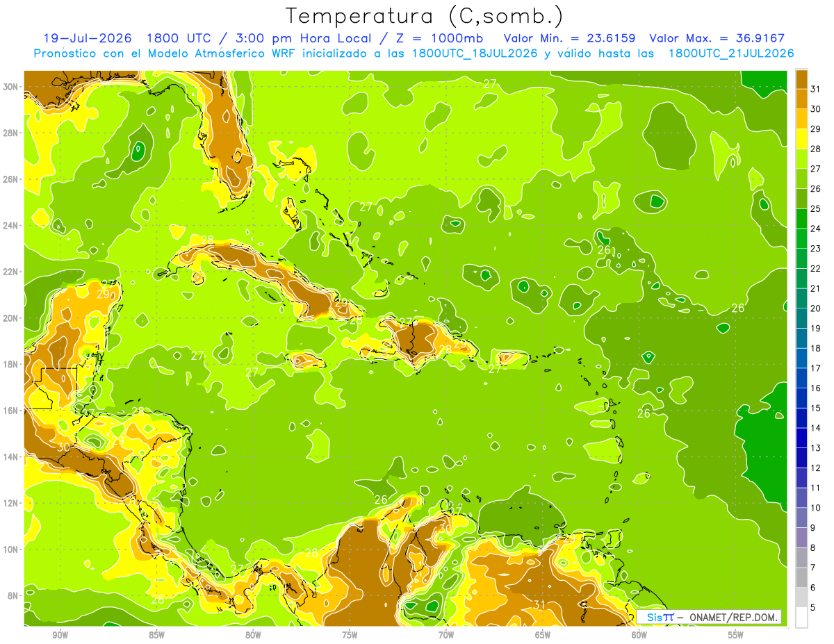Click the 75W longitude axis label
Viewport: 834px width, 644px height.
(350, 634)
